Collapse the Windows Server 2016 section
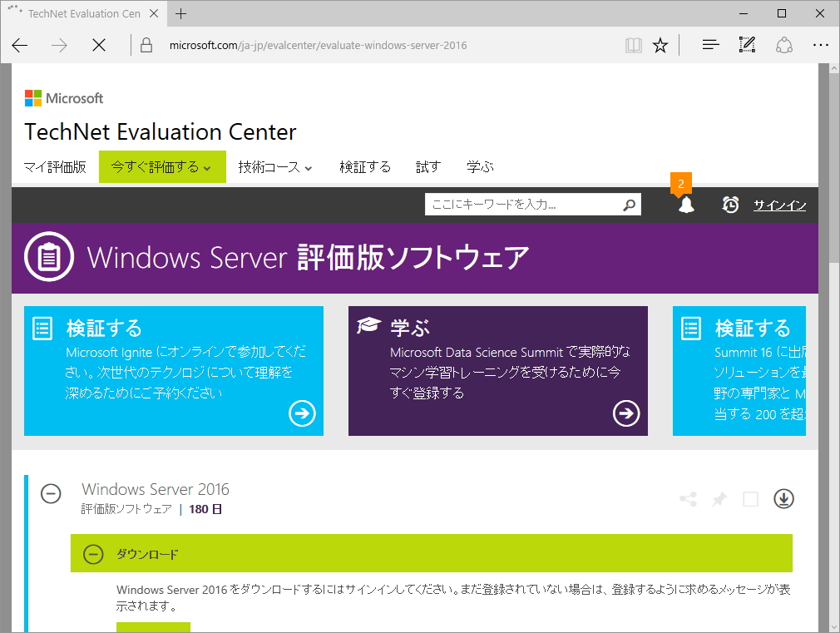Image resolution: width=840 pixels, height=633 pixels. pyautogui.click(x=51, y=493)
